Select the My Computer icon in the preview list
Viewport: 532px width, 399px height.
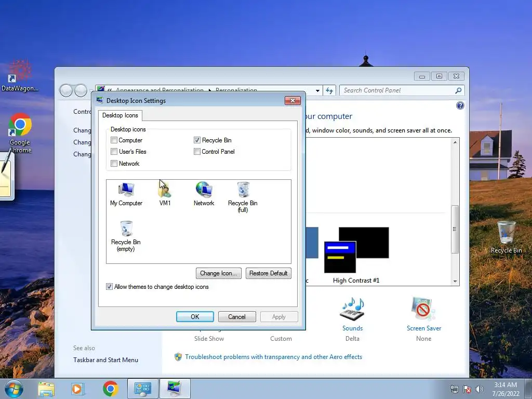point(126,194)
